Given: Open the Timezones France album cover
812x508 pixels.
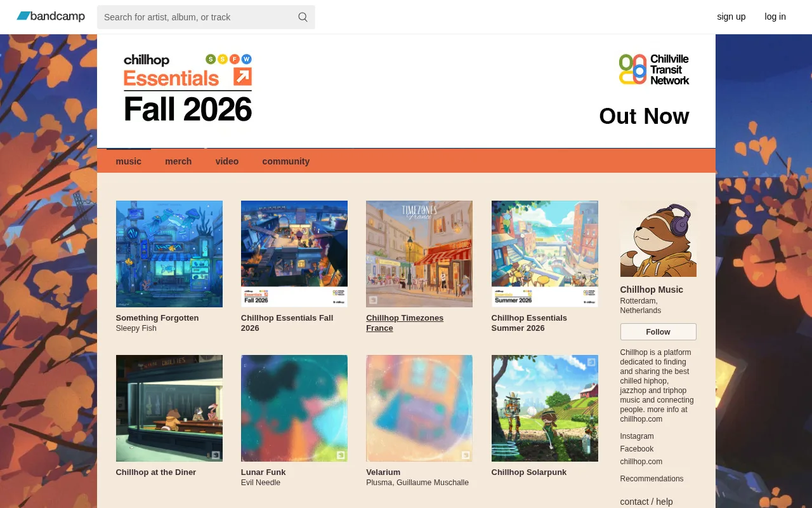Looking at the screenshot, I should tap(419, 254).
